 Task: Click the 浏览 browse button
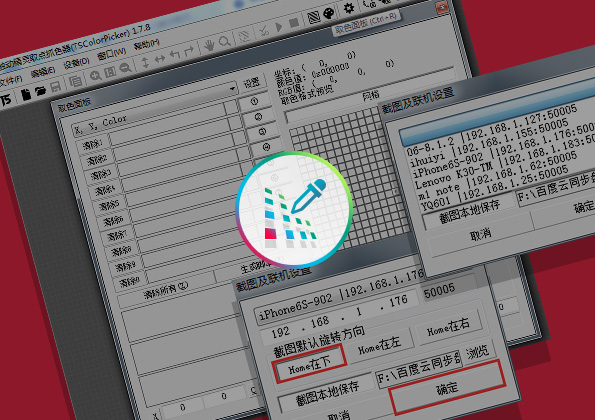pos(477,353)
